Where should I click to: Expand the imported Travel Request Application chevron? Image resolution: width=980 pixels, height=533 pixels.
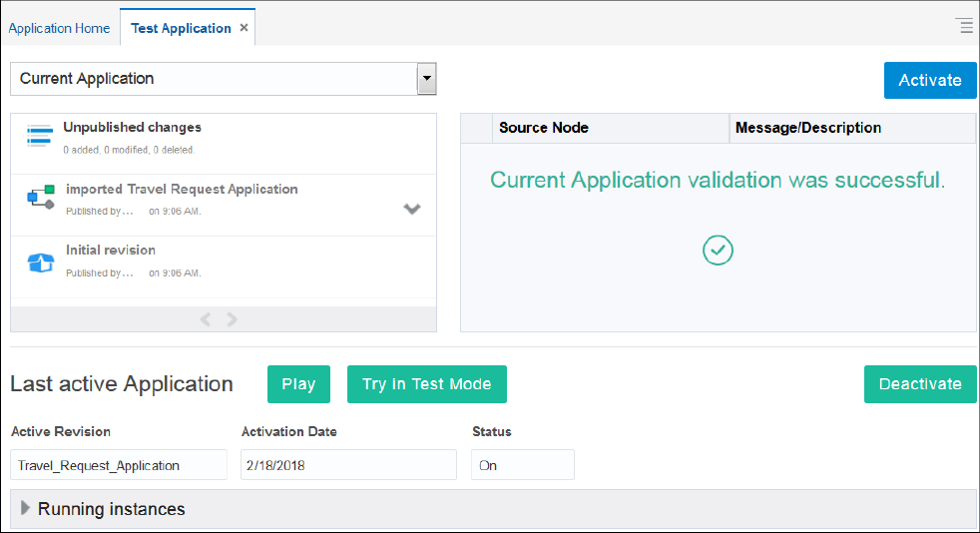coord(411,208)
